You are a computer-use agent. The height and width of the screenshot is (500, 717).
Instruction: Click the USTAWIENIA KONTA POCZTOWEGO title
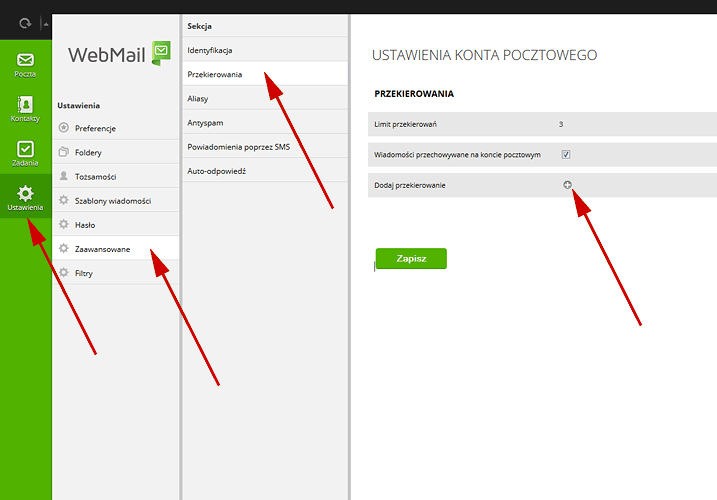[484, 55]
